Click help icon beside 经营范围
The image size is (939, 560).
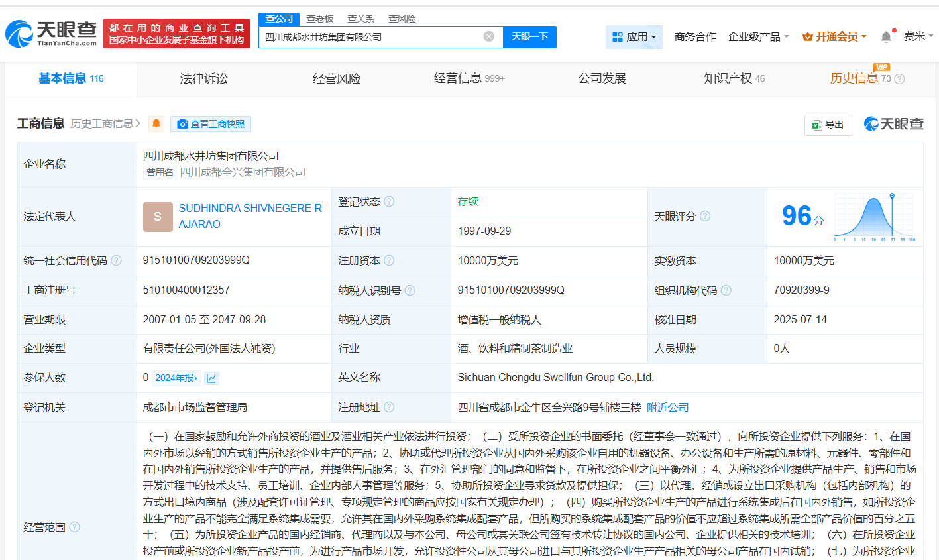point(74,527)
